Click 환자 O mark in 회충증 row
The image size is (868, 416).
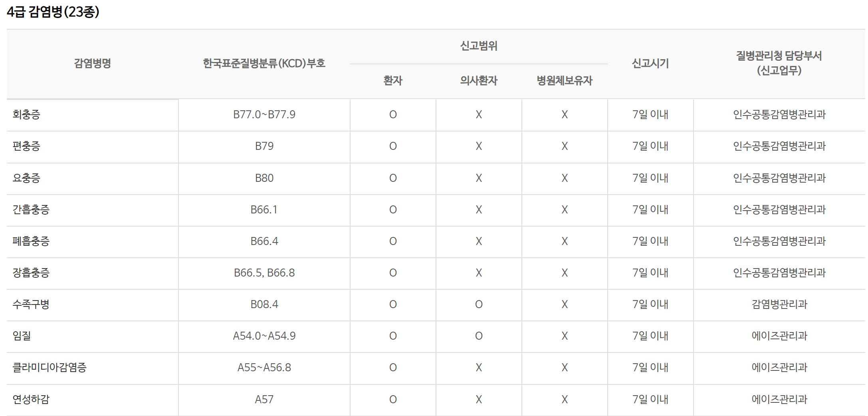point(393,115)
